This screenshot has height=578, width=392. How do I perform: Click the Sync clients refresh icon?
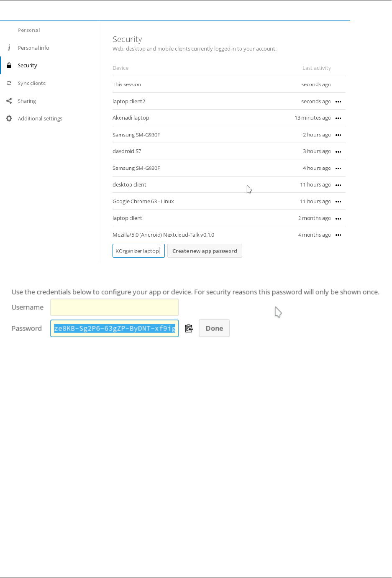click(9, 83)
